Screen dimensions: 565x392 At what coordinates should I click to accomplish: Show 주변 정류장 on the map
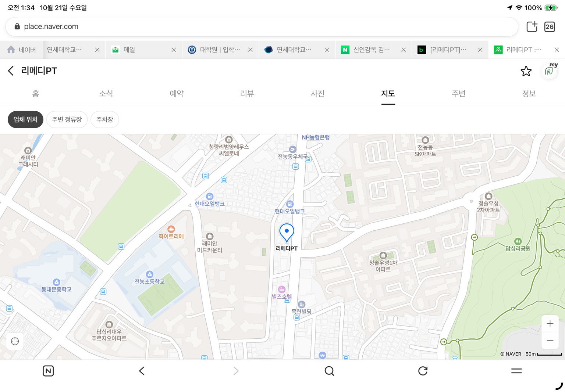[67, 119]
